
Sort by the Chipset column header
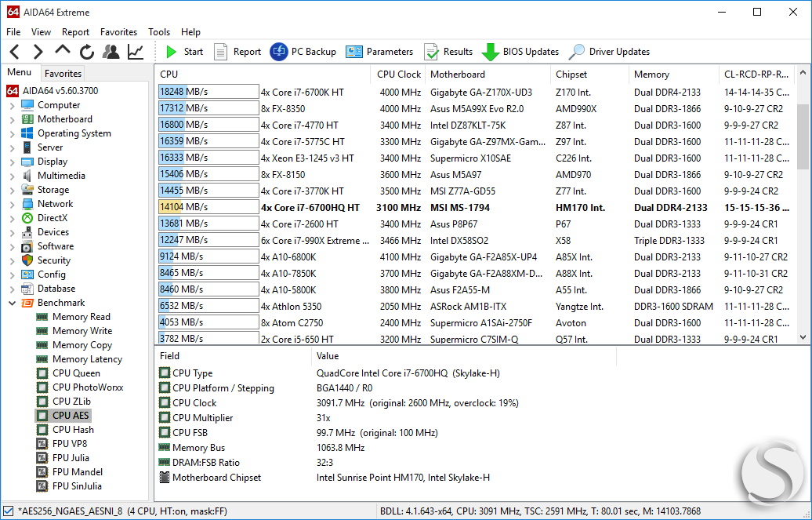tap(590, 75)
